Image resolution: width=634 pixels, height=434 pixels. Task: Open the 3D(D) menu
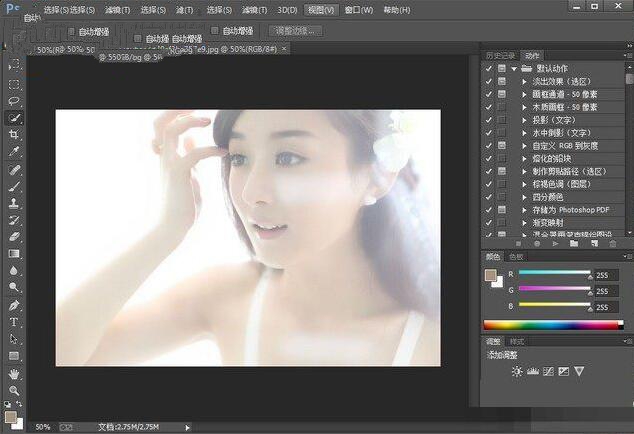(x=287, y=10)
